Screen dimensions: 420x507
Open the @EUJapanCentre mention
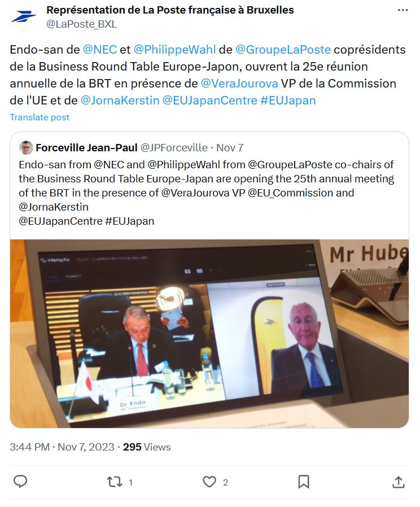(210, 100)
